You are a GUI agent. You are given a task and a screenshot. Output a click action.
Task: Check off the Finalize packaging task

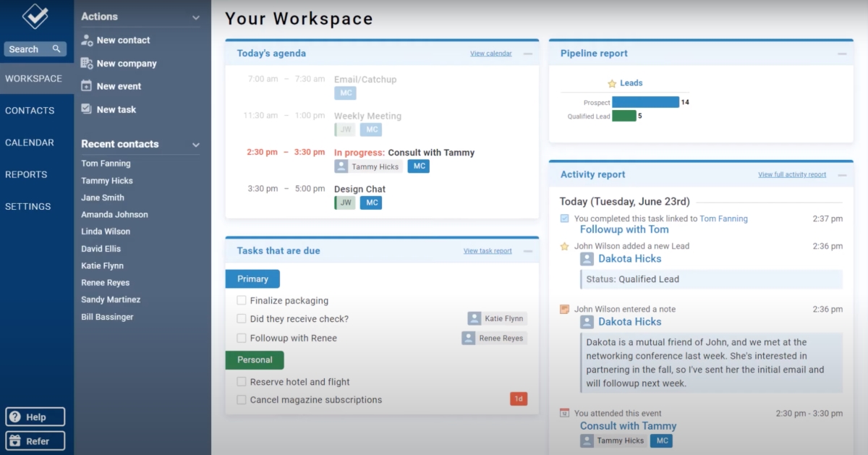[x=241, y=300]
